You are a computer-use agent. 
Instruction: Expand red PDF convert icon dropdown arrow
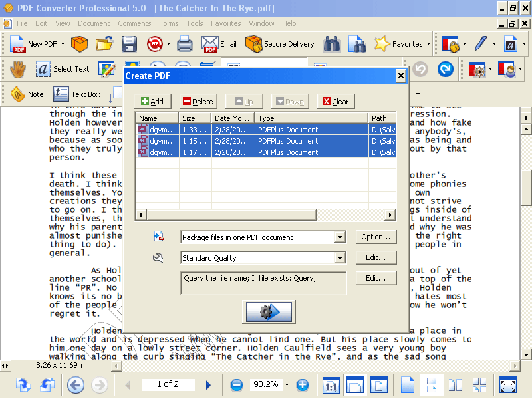tap(169, 44)
